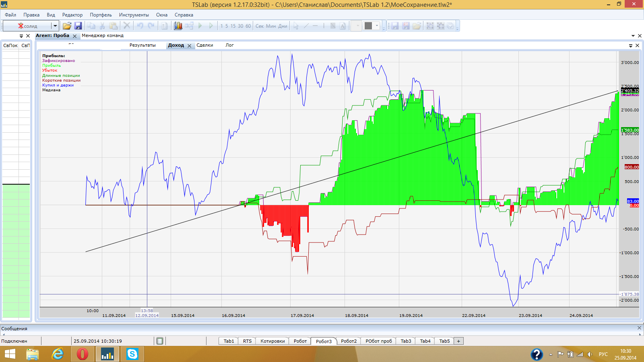Click the 12.09.2014 vertical cursor date marker
The height and width of the screenshot is (362, 644).
147,315
